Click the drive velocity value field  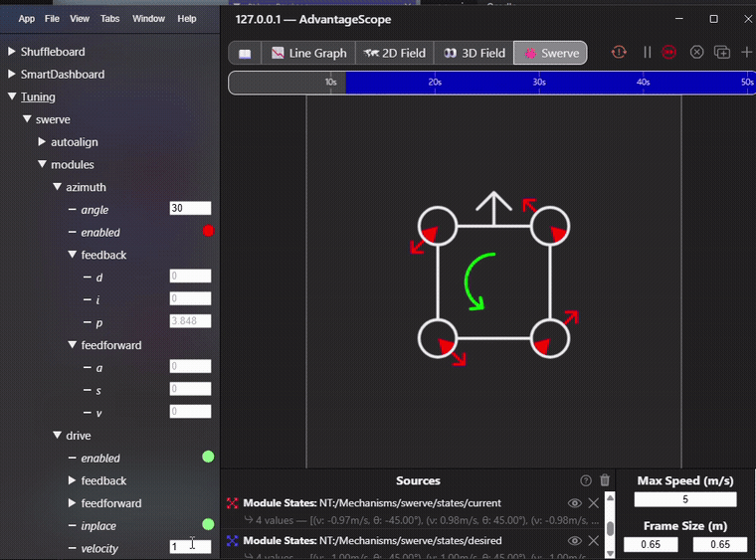(x=190, y=546)
